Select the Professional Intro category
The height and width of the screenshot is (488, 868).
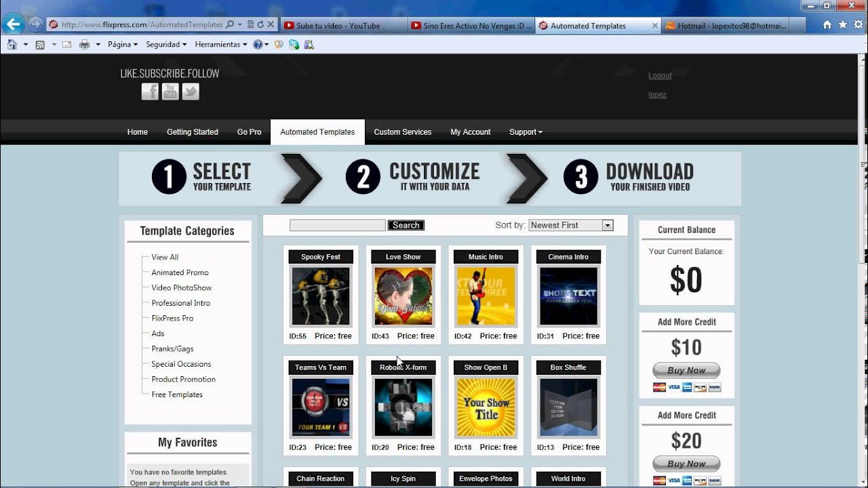coord(180,303)
